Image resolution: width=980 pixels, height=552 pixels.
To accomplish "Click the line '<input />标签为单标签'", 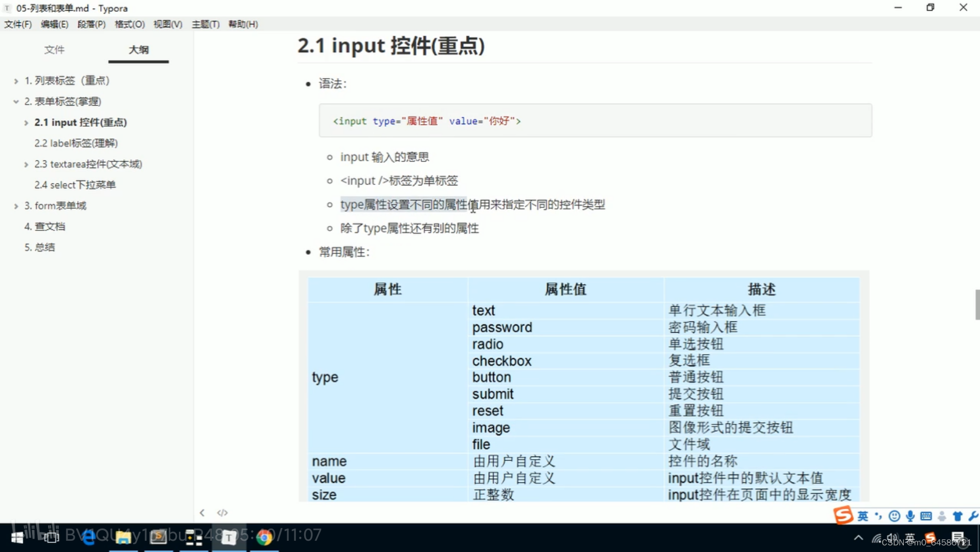I will pos(399,180).
